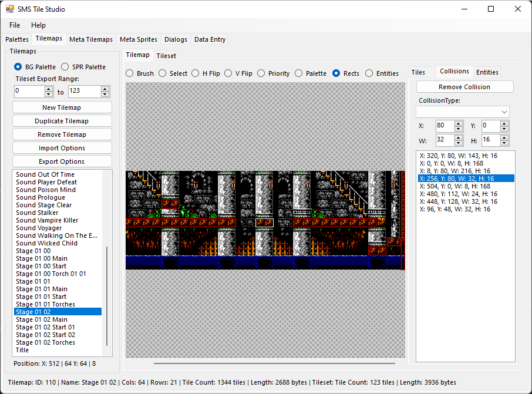
Task: Open the Data Entry tab
Action: click(x=210, y=39)
